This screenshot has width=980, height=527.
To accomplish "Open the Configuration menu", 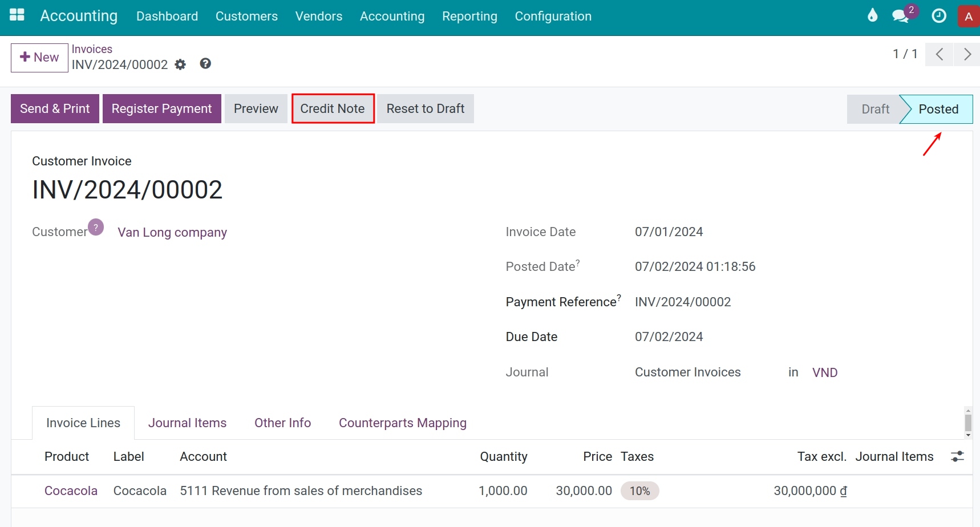I will coord(553,16).
